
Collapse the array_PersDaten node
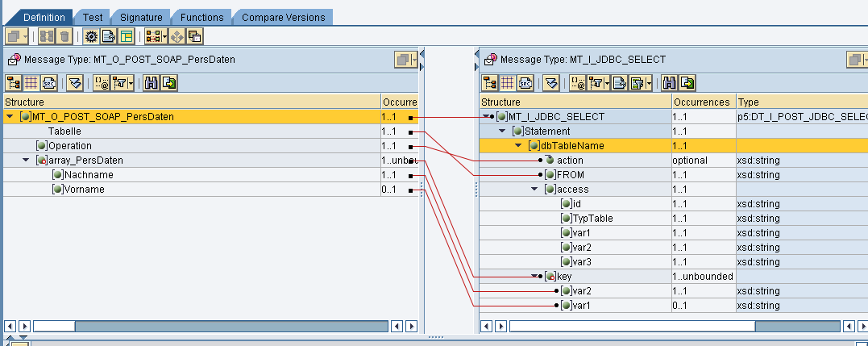(x=26, y=160)
